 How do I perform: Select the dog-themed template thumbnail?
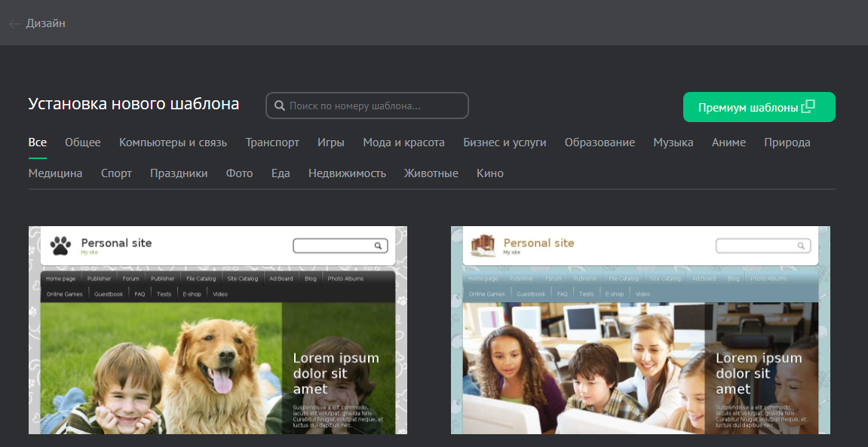218,332
